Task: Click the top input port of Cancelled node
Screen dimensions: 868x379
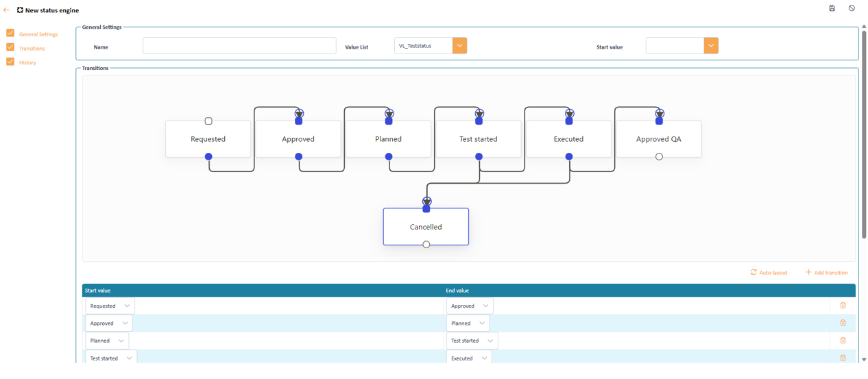Action: point(426,208)
